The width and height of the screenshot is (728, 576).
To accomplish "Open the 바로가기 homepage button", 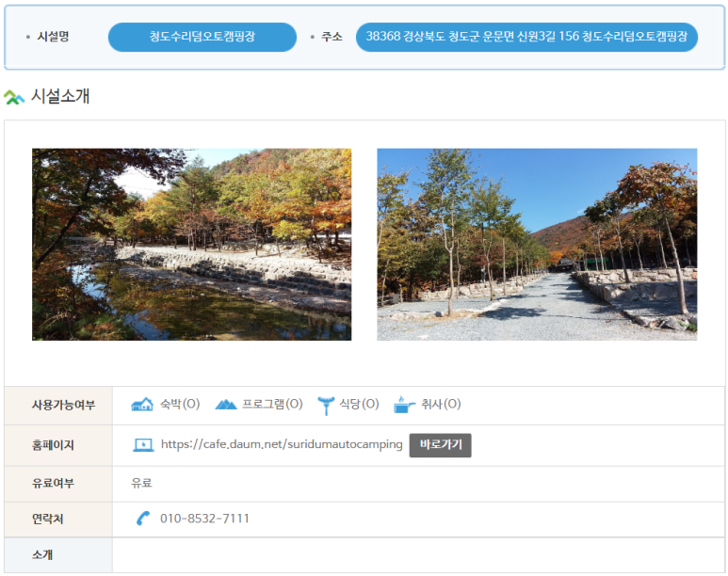I will click(440, 445).
